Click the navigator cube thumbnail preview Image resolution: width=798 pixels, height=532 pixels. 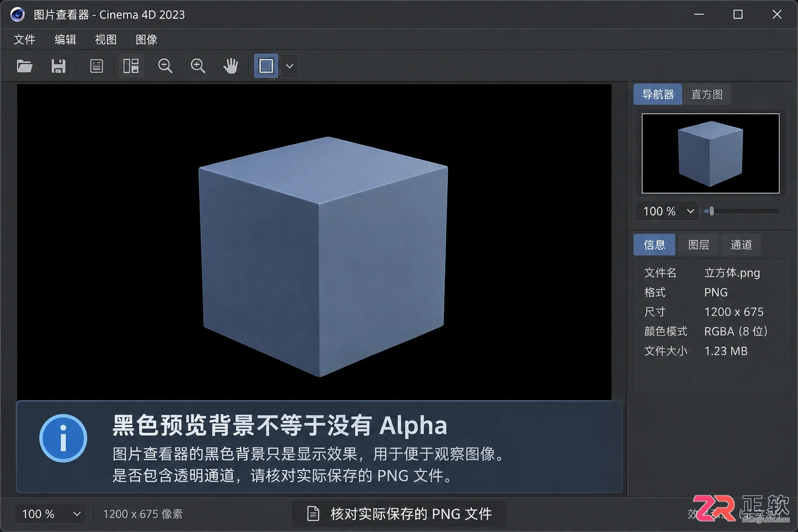coord(710,154)
